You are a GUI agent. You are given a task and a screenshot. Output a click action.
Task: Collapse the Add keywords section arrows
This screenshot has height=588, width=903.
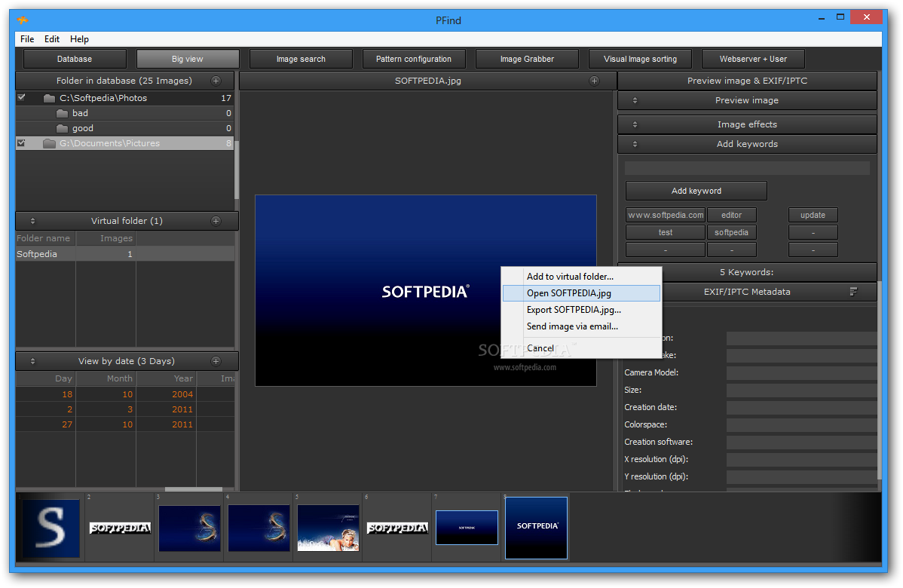point(635,144)
